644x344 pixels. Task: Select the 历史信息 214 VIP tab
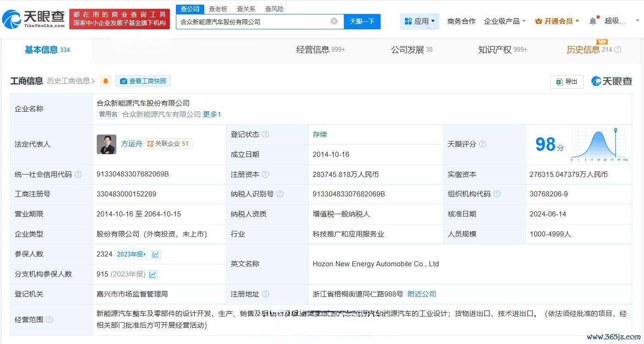589,50
